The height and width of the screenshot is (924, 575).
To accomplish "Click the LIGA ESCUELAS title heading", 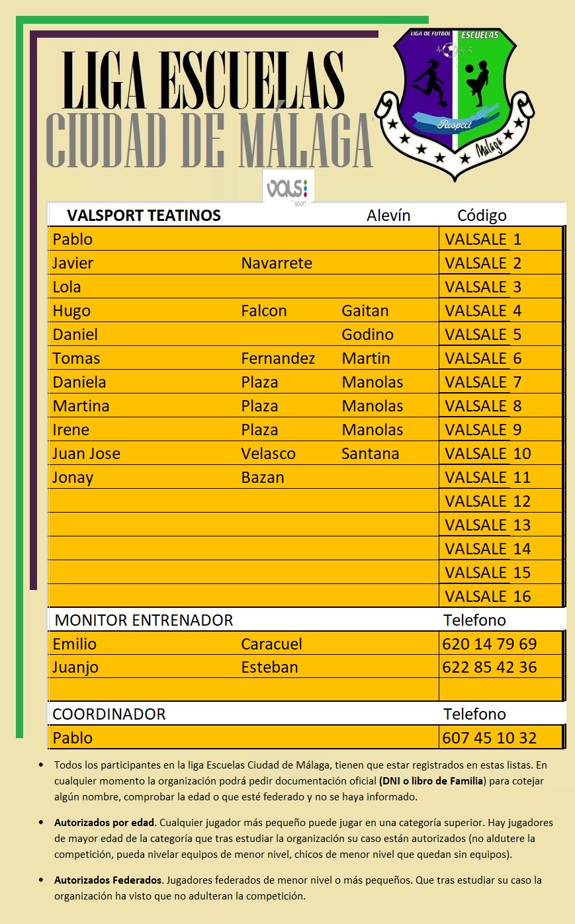I will click(203, 80).
